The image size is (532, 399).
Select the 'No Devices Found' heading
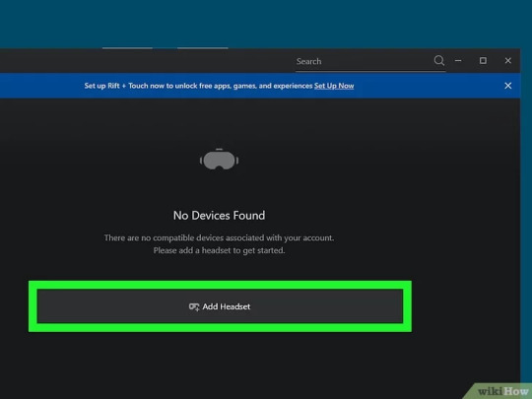pyautogui.click(x=219, y=216)
